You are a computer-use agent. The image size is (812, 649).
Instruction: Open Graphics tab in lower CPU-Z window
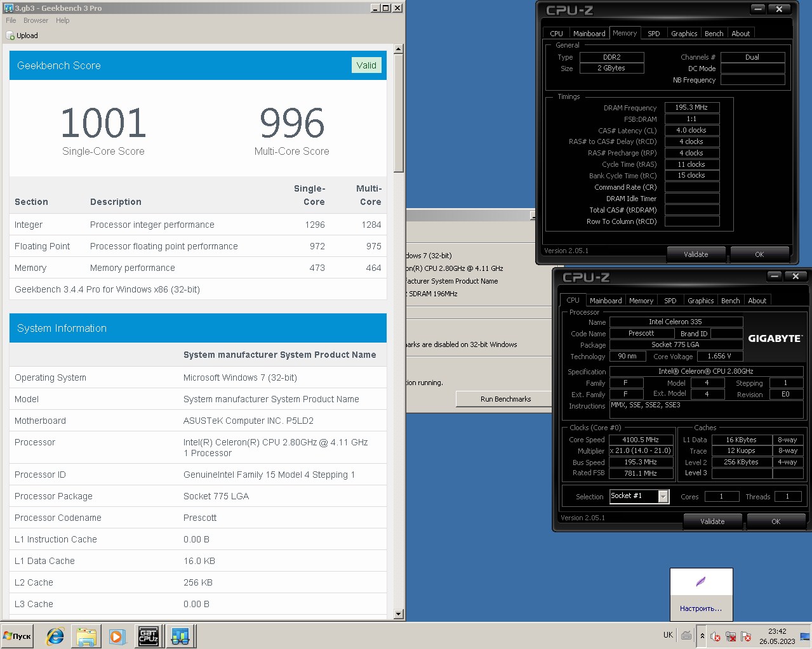tap(700, 301)
